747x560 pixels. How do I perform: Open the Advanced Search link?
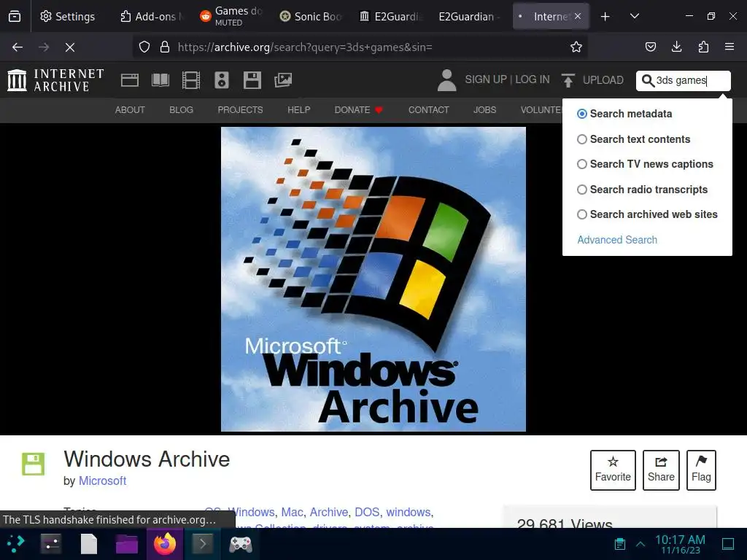point(617,240)
